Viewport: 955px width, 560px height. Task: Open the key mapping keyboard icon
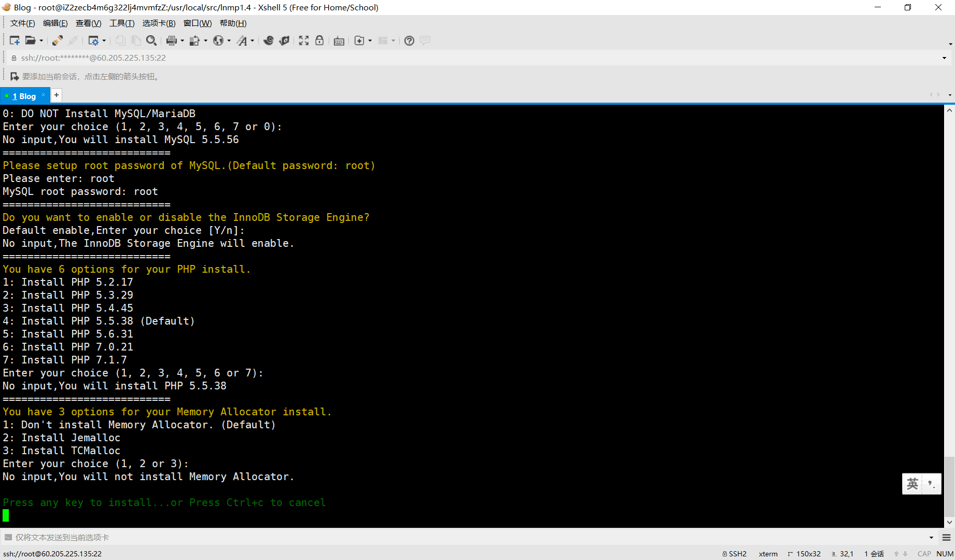pyautogui.click(x=339, y=40)
